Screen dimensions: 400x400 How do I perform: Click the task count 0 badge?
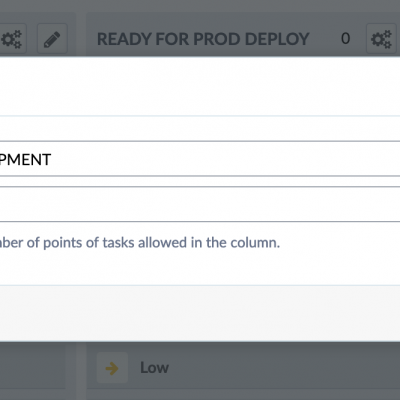[x=346, y=38]
